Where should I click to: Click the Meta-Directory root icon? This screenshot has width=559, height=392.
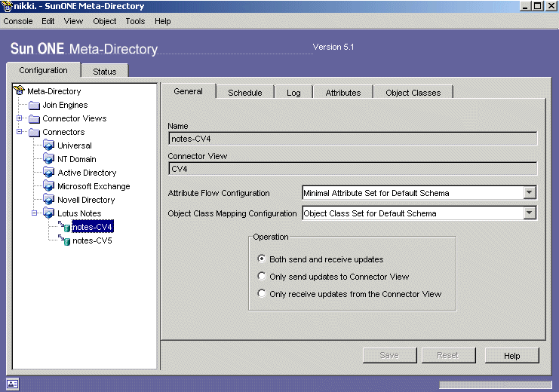tap(20, 90)
